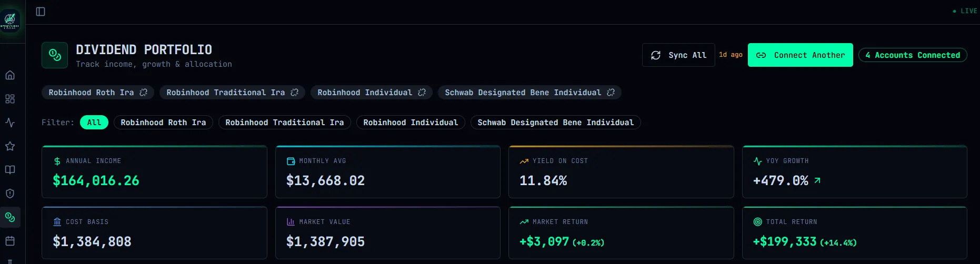Screen dimensions: 980x264
Task: Click the +$199,333 total return value
Action: [785, 242]
